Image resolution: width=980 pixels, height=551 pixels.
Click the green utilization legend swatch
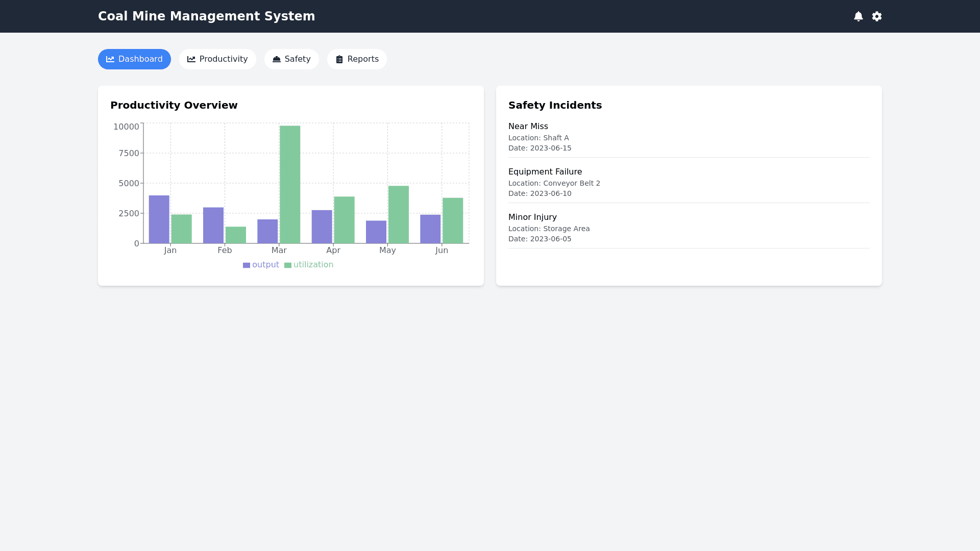click(x=288, y=265)
